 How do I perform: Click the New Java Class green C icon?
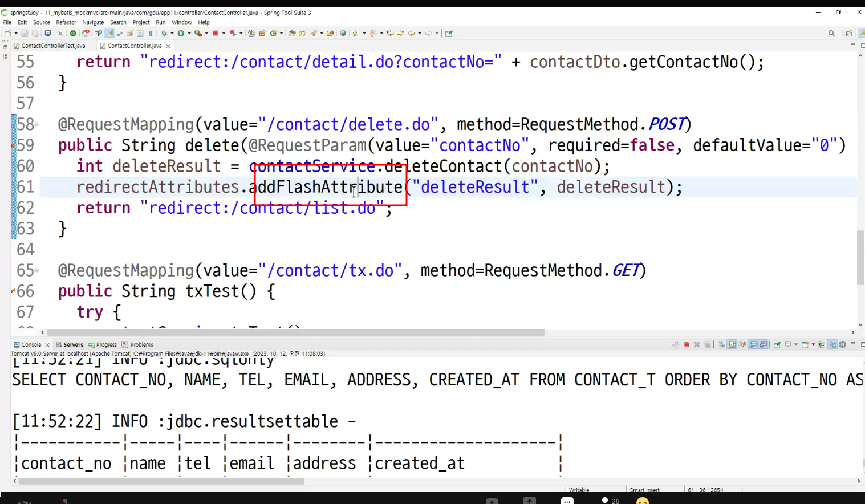click(273, 34)
